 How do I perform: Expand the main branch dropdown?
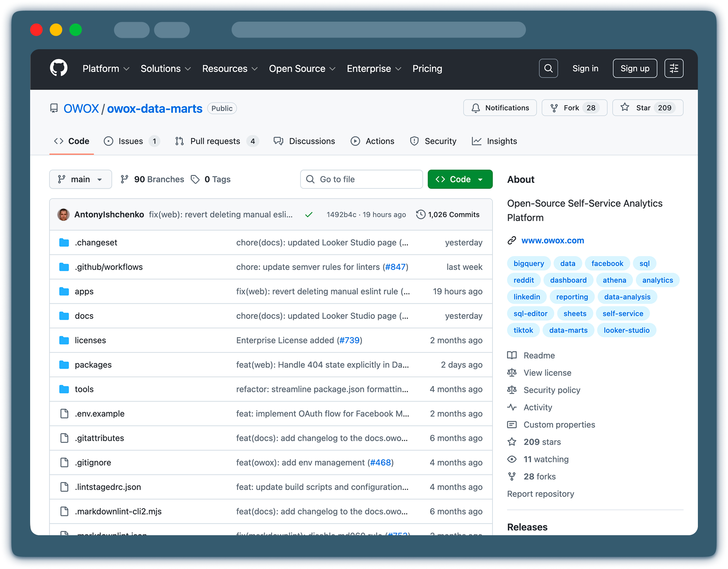pyautogui.click(x=80, y=179)
